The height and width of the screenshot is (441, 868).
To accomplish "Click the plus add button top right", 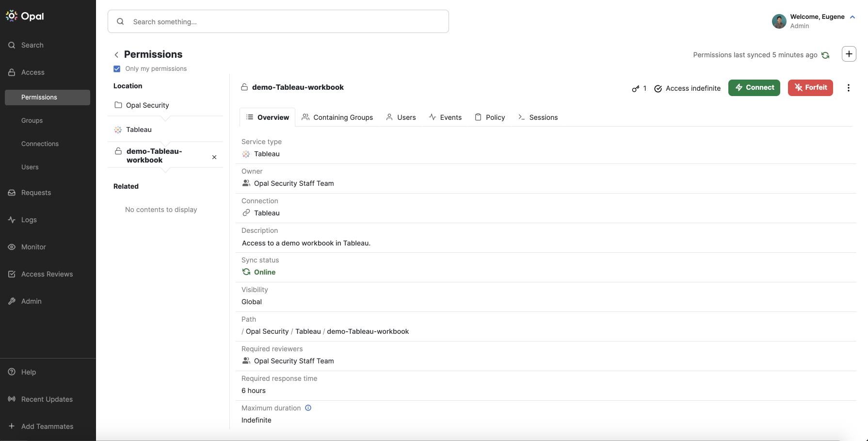I will (x=849, y=54).
